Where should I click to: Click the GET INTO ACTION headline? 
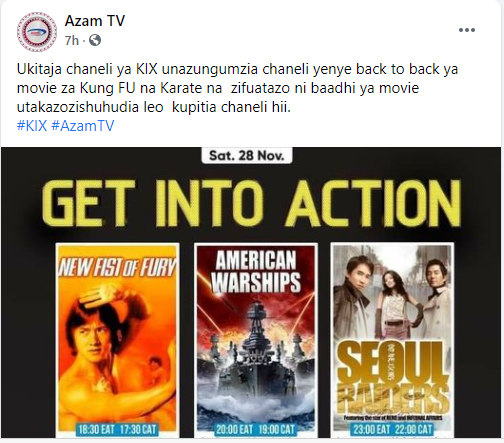[252, 203]
